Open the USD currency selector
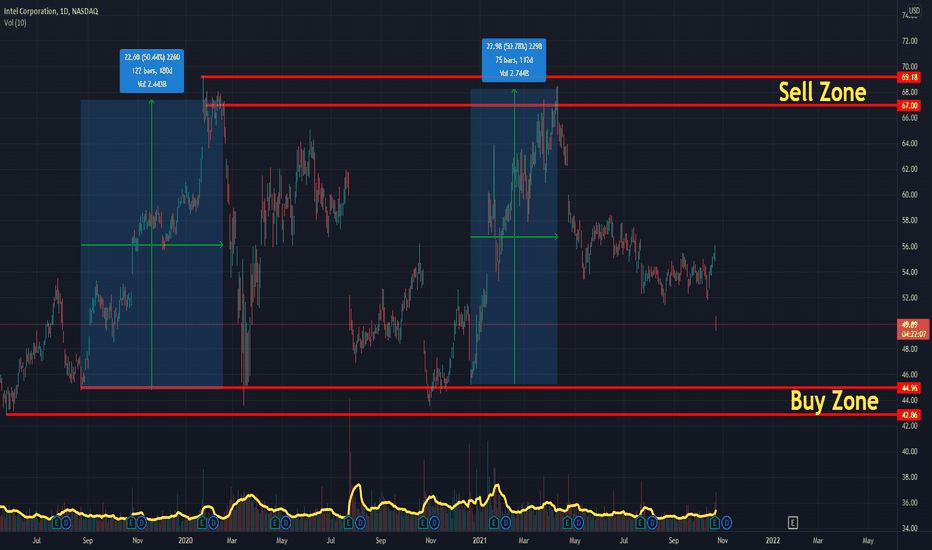Screen dimensions: 932x550 (x=914, y=10)
